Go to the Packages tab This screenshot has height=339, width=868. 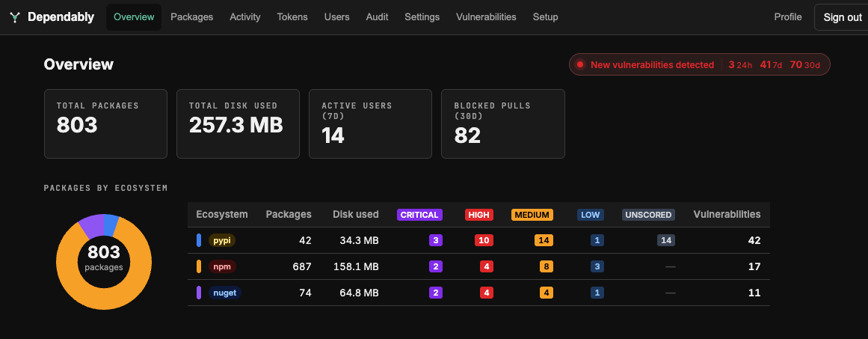pos(191,17)
